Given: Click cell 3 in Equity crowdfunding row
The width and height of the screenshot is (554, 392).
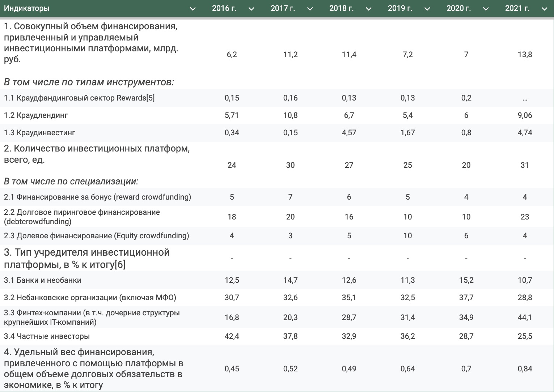Looking at the screenshot, I should [x=291, y=236].
